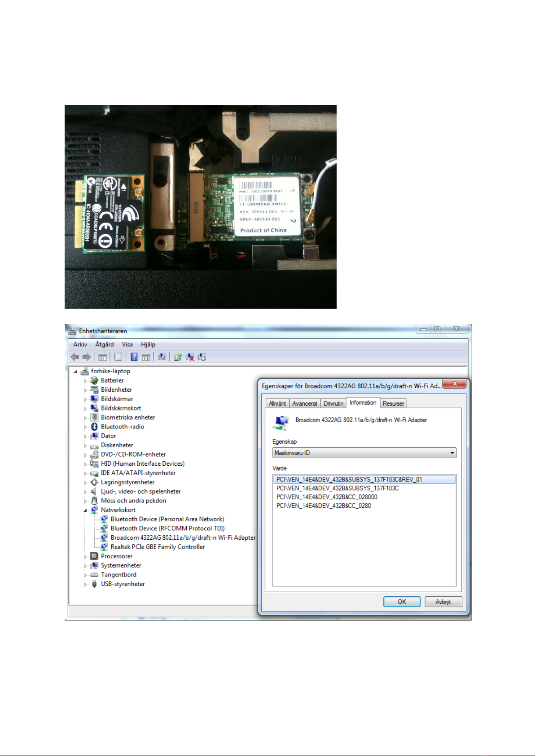The image size is (535, 756).
Task: Switch to the Drivrutin tab
Action: 333,403
